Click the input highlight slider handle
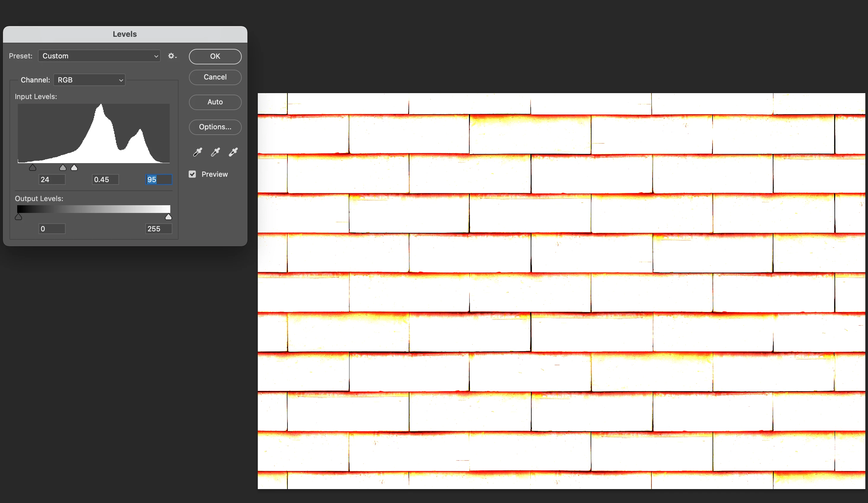This screenshot has width=868, height=503. [x=74, y=168]
